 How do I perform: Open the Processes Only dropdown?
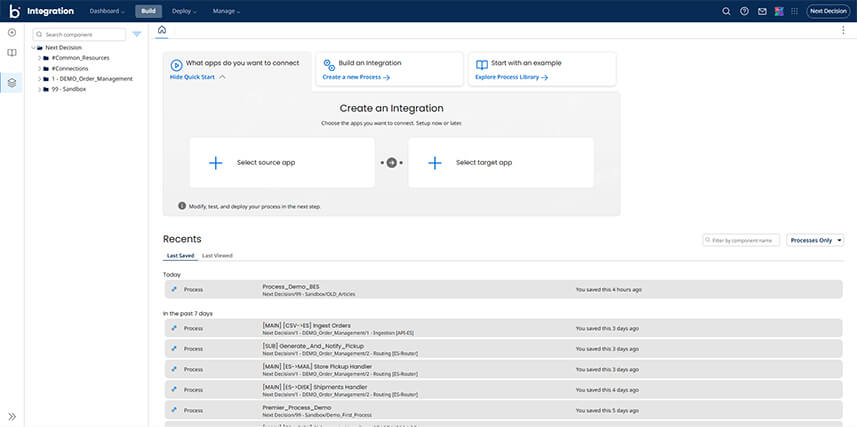coord(815,240)
